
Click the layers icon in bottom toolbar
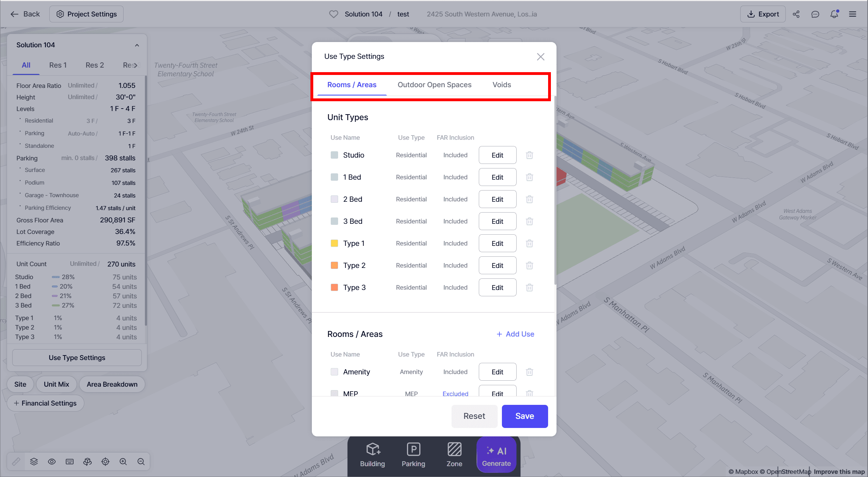pyautogui.click(x=34, y=462)
